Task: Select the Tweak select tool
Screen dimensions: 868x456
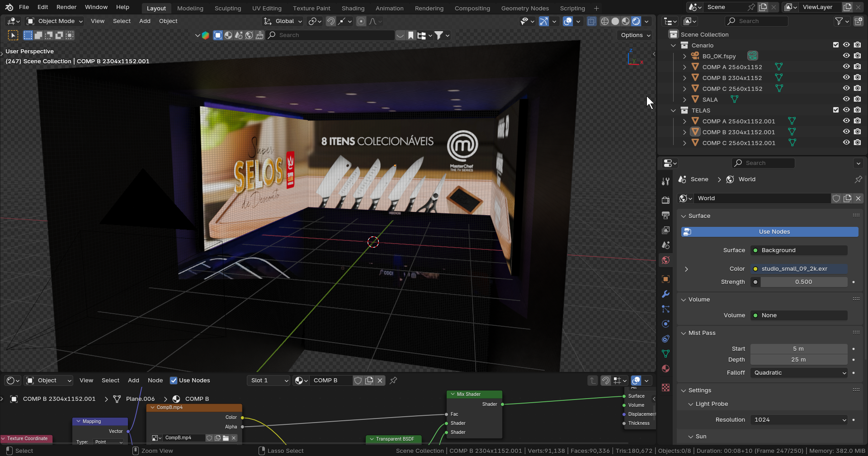Action: 13,35
